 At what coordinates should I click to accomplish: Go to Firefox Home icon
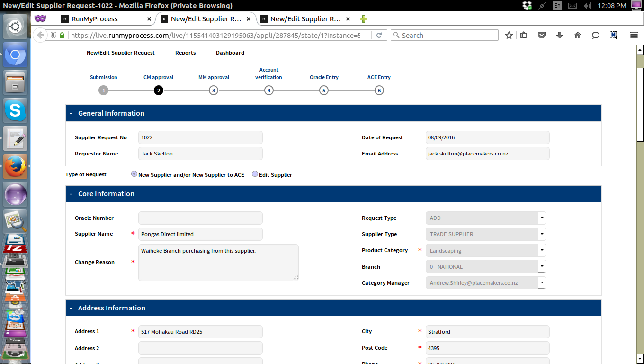[578, 36]
